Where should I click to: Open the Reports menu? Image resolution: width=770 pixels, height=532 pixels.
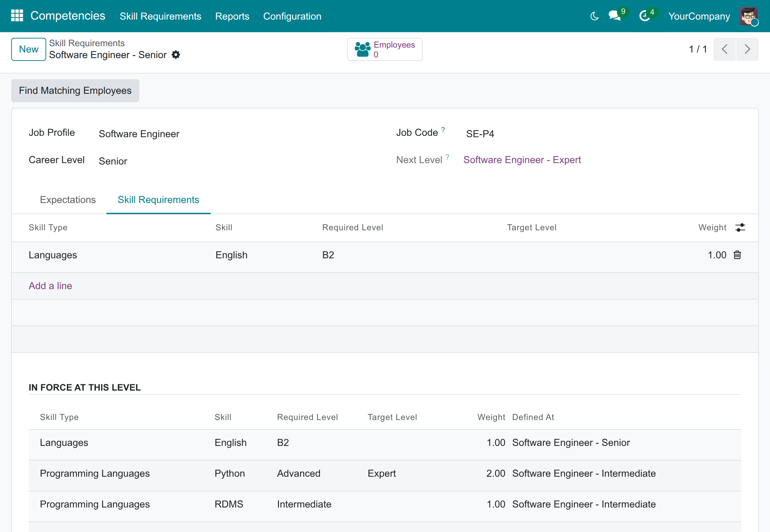(232, 16)
